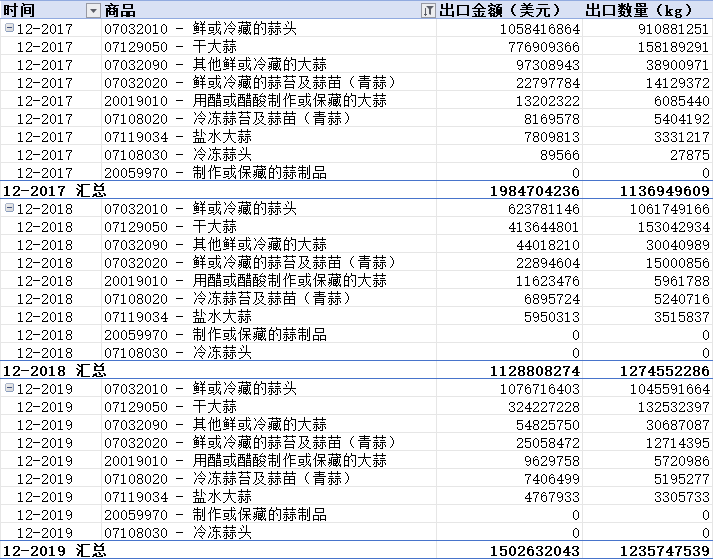Select the 12-2017 汇总 row label

click(x=55, y=191)
